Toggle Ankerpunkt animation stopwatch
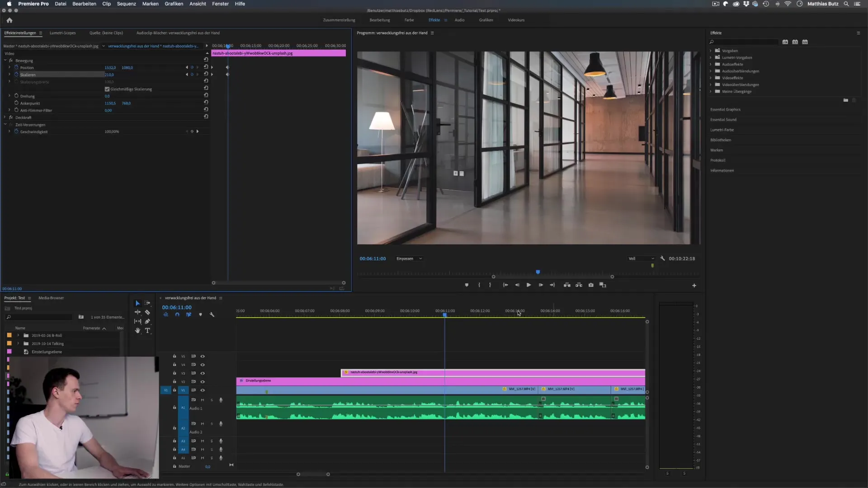 tap(16, 103)
